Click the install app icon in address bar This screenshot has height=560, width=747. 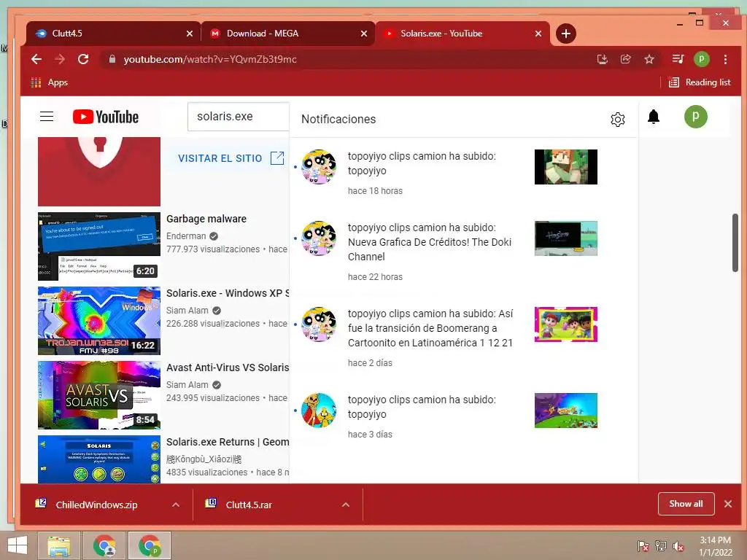[602, 59]
